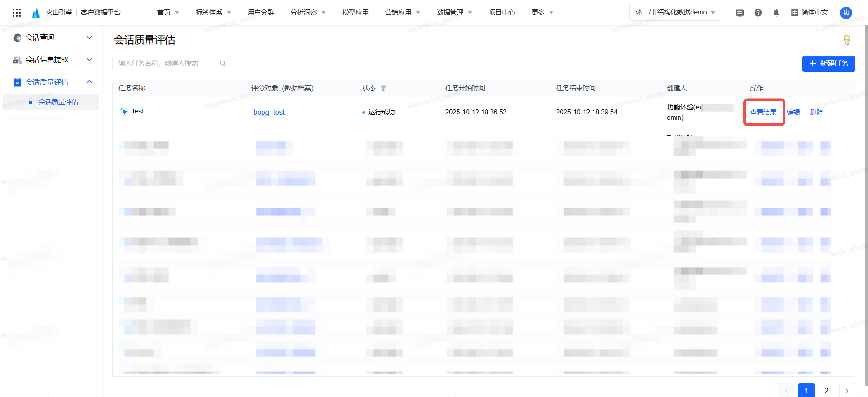Image resolution: width=868 pixels, height=397 pixels.
Task: Open the notifications bell icon
Action: (x=776, y=13)
